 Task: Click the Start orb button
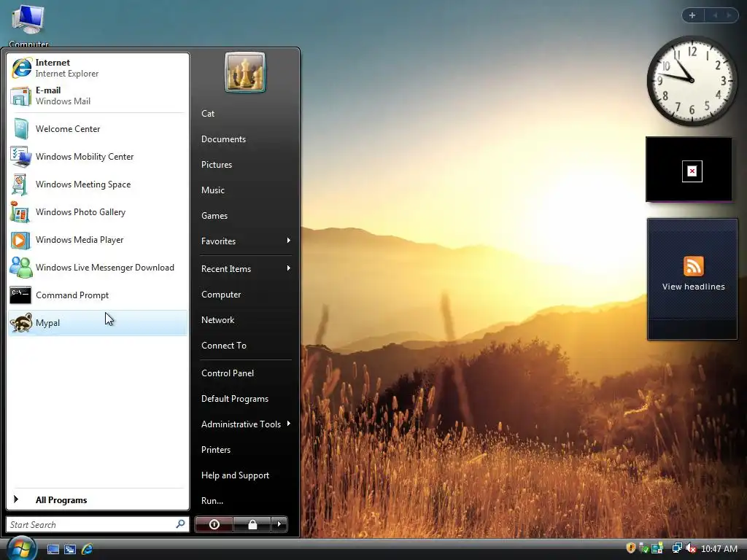(x=21, y=548)
